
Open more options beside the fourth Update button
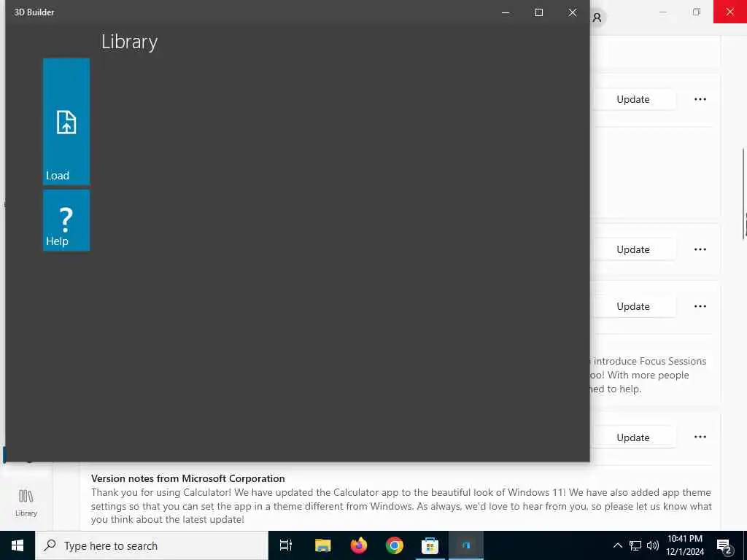[x=700, y=437]
